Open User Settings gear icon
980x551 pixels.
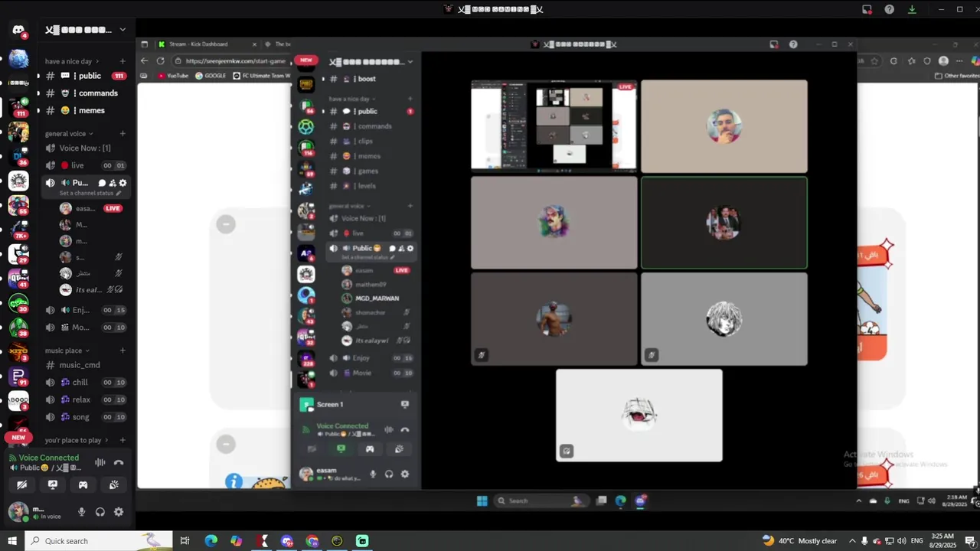click(x=119, y=512)
